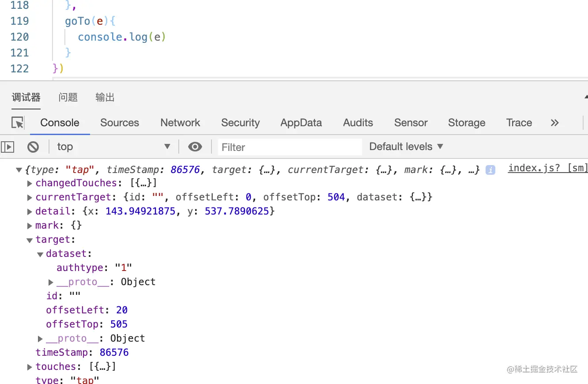Select the 问题 panel tab
The width and height of the screenshot is (588, 384).
point(68,98)
